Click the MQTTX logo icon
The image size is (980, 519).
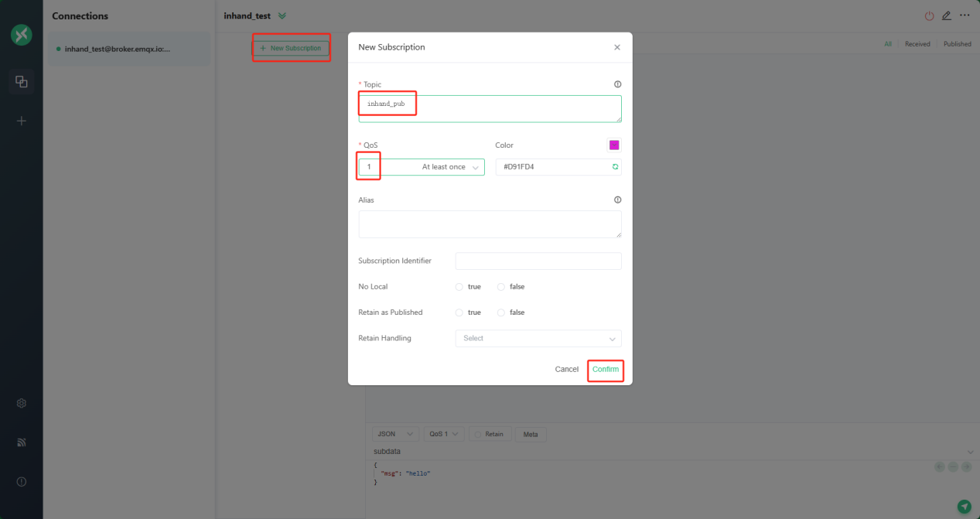pos(22,35)
